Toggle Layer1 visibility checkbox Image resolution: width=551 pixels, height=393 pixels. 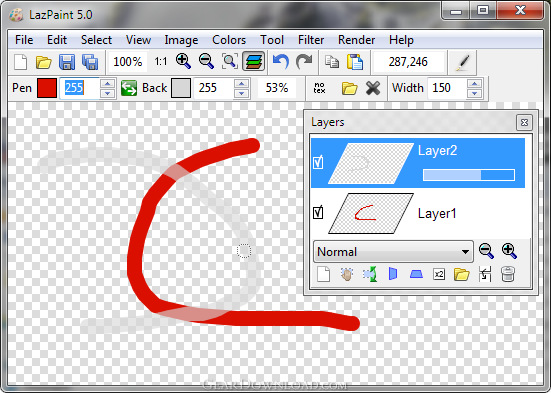pyautogui.click(x=318, y=212)
